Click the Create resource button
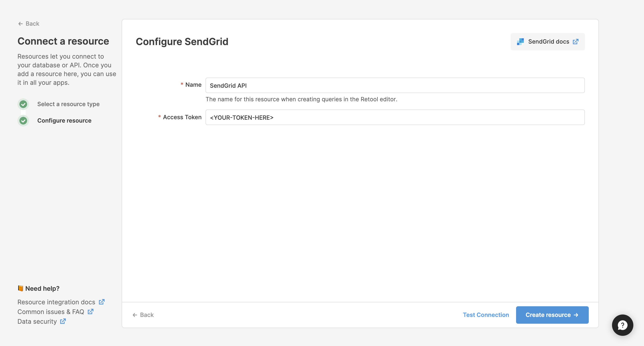Screen dimensions: 644x346 click(x=552, y=315)
